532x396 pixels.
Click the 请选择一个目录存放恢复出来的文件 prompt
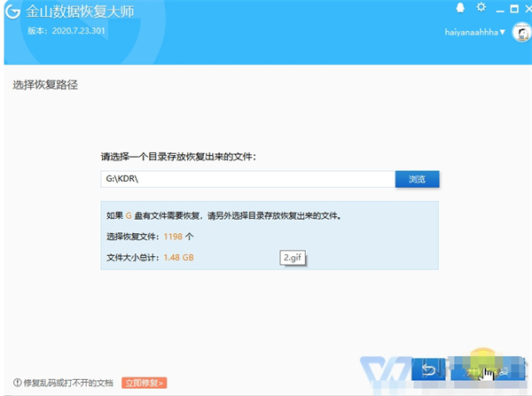[178, 157]
